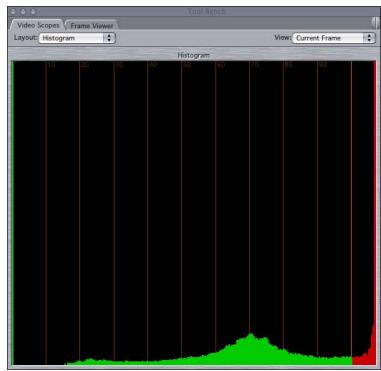Switch to the Video Scopes tab
This screenshot has height=371, width=381.
[38, 25]
